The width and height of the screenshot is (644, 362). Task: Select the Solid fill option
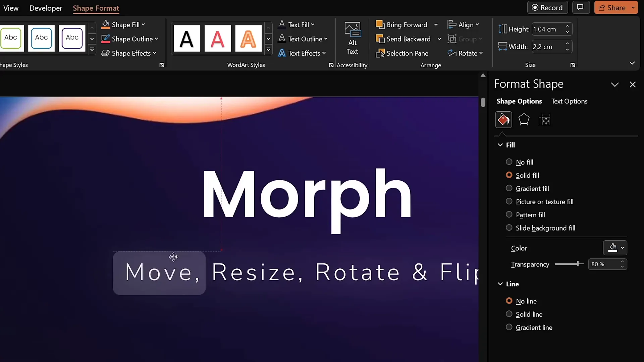(x=523, y=175)
